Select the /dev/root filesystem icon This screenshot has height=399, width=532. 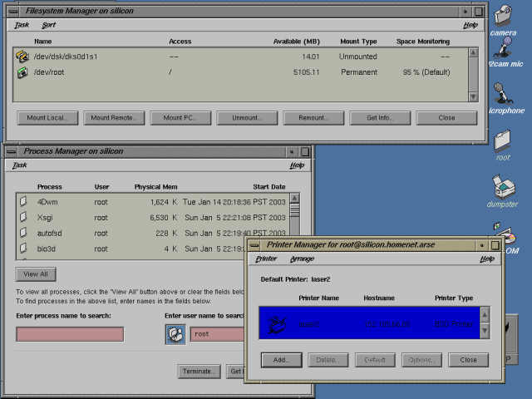click(23, 72)
